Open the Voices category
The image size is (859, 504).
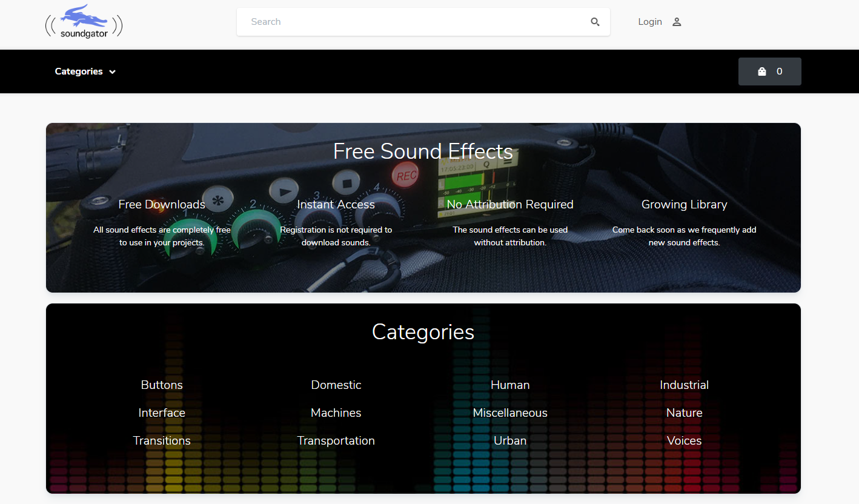point(684,440)
